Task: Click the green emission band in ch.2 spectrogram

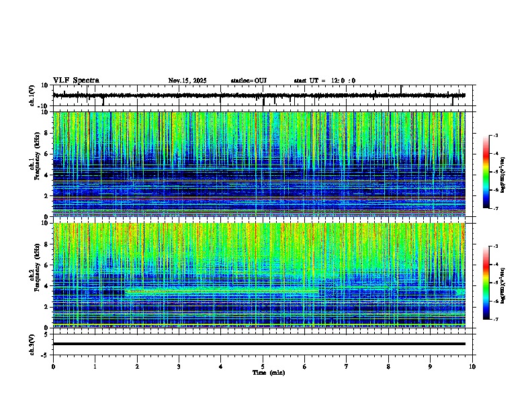Action: (x=222, y=291)
